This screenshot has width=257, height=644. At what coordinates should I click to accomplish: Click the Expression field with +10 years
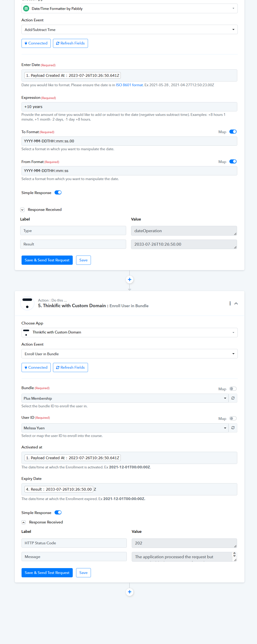click(129, 107)
